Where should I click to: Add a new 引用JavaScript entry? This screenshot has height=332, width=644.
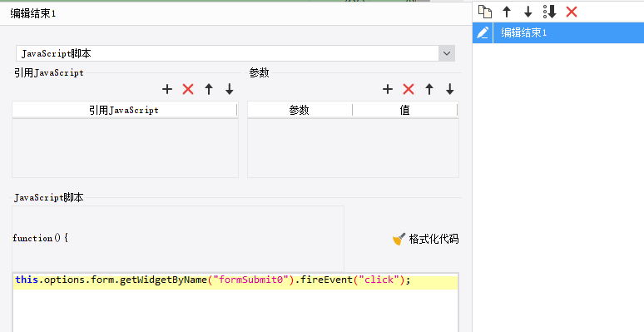pyautogui.click(x=167, y=89)
